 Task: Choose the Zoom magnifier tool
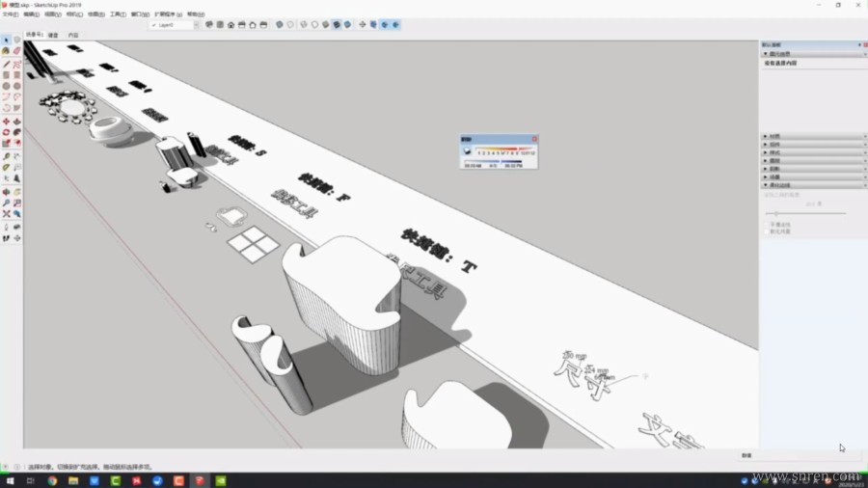[x=6, y=203]
